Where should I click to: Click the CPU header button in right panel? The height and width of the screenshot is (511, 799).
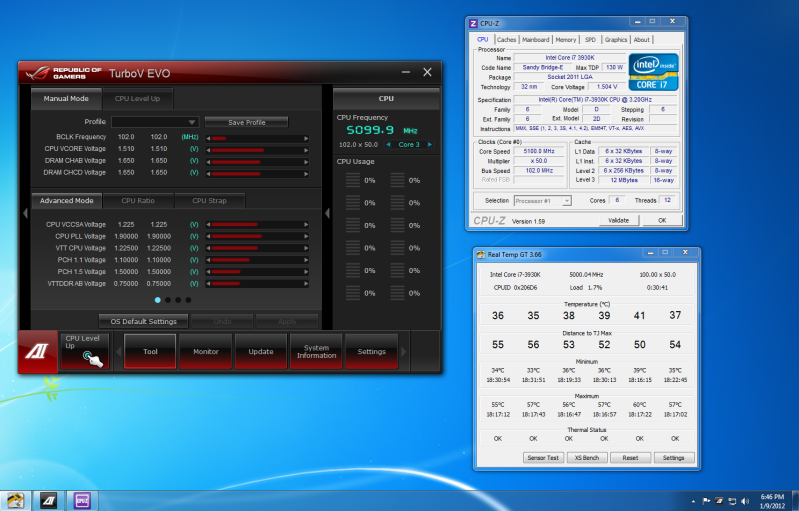(386, 99)
